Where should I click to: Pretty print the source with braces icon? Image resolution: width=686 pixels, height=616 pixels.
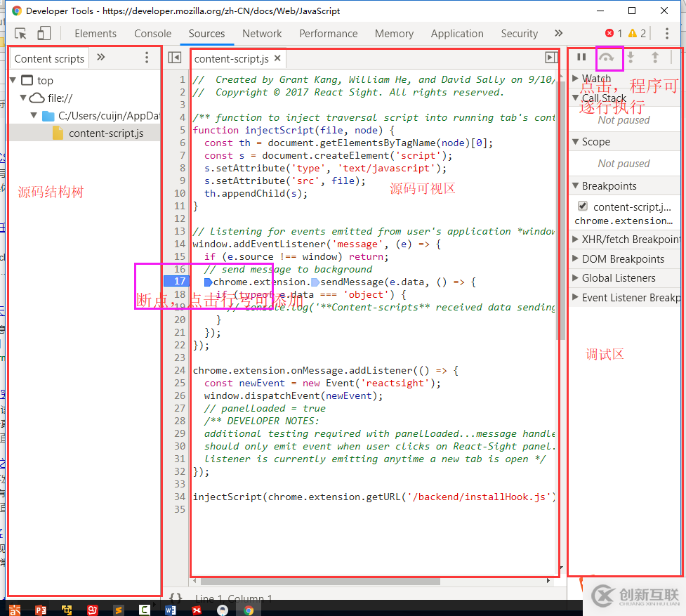[176, 598]
